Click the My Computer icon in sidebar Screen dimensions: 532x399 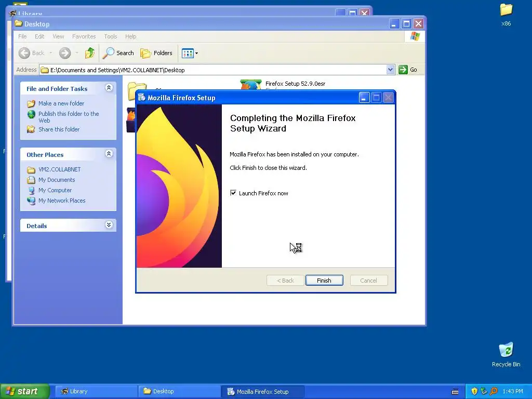point(31,190)
